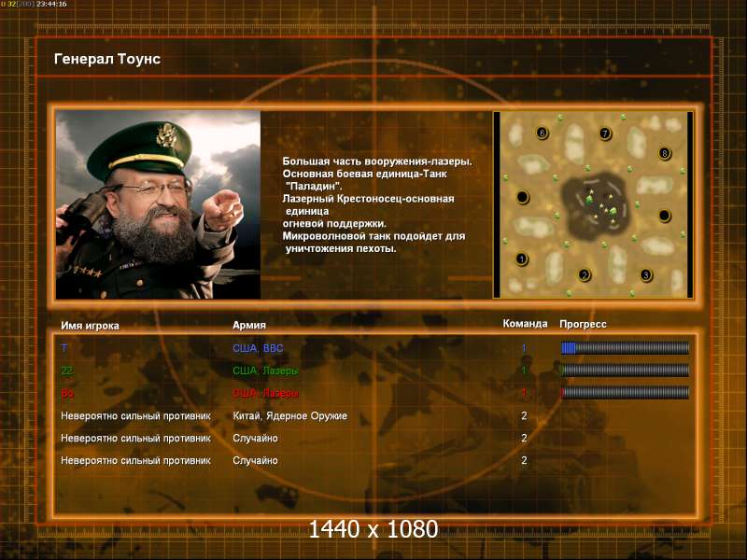Screen dimensions: 747x560
Task: Pick the unnumbered start marker on map's west side
Action: [523, 197]
